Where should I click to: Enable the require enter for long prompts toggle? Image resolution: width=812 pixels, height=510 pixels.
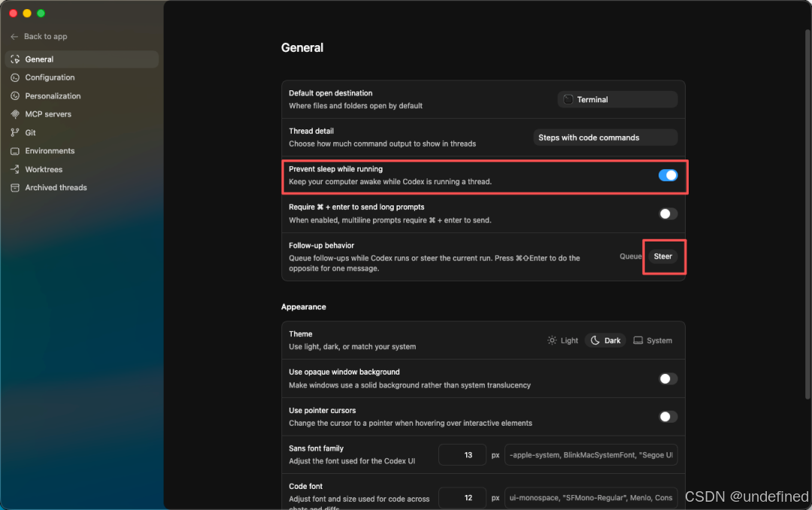[x=668, y=214]
